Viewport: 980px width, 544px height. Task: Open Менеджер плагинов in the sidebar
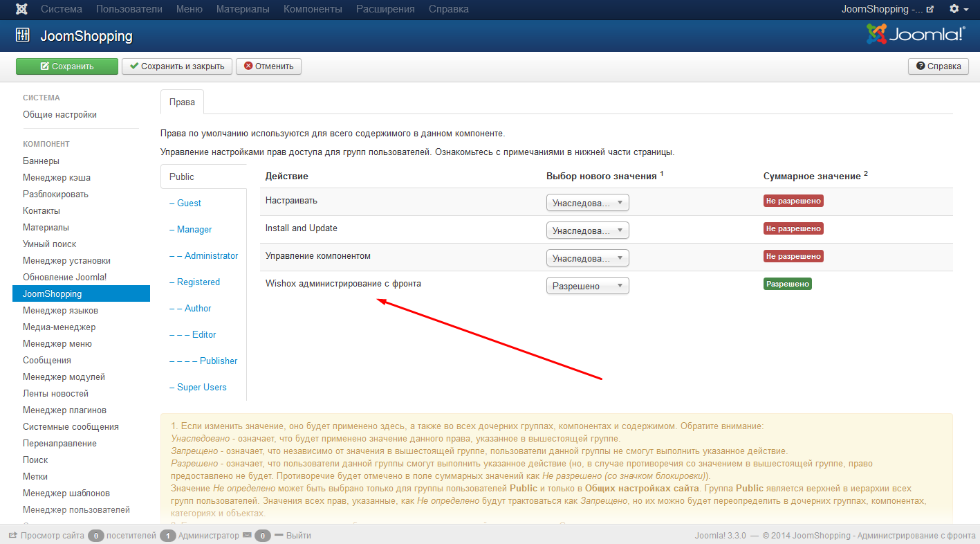[64, 410]
